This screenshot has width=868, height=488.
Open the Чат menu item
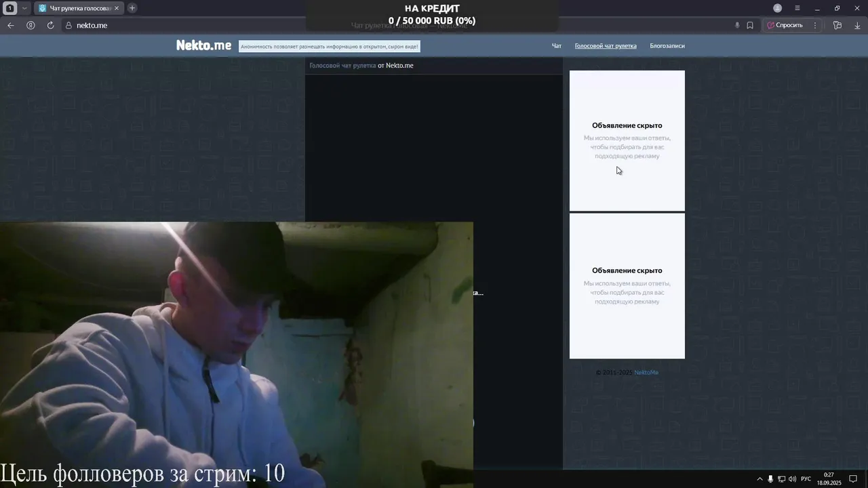pos(557,46)
